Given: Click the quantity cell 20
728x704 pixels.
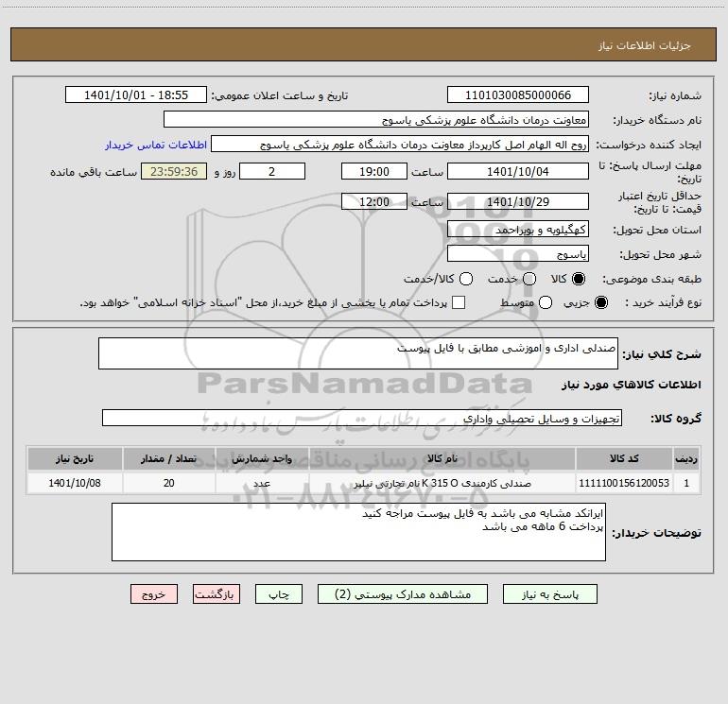Looking at the screenshot, I should tap(169, 483).
